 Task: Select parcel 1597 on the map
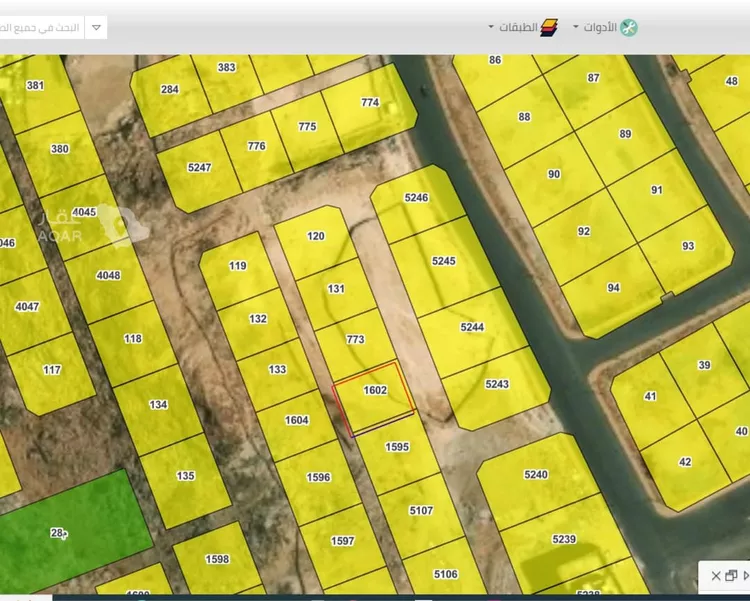pyautogui.click(x=342, y=546)
